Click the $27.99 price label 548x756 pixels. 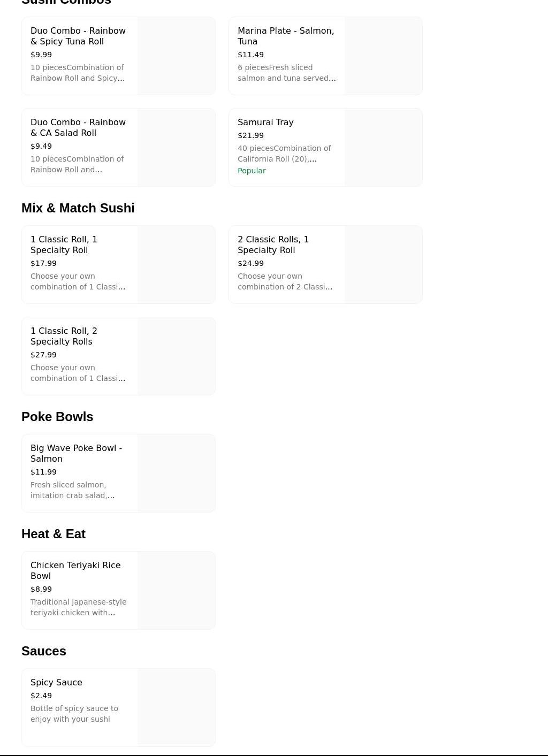click(x=43, y=355)
